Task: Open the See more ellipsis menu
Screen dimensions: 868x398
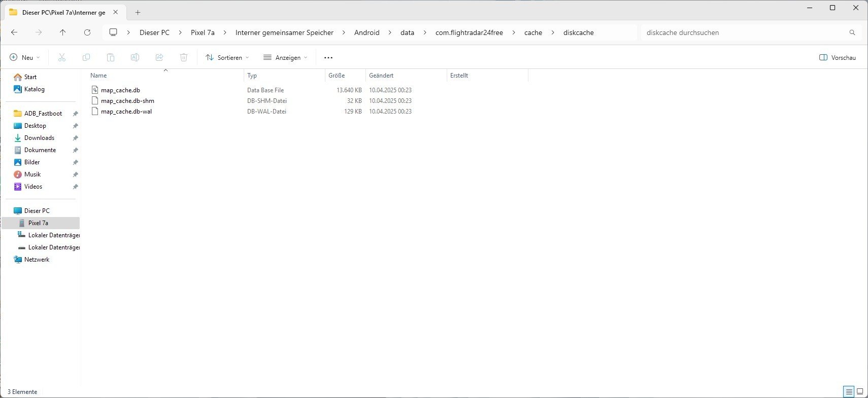Action: (x=328, y=57)
